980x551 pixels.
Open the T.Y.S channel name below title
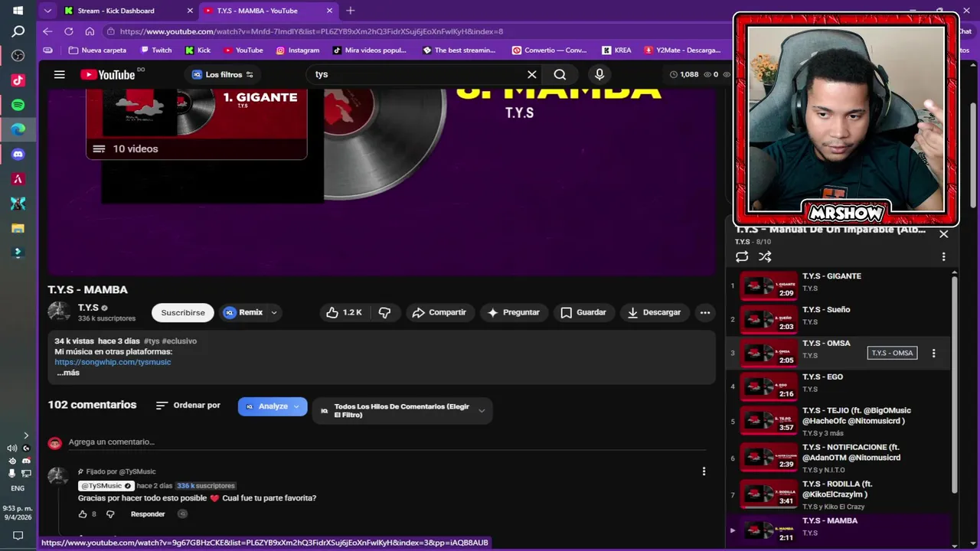(x=88, y=308)
